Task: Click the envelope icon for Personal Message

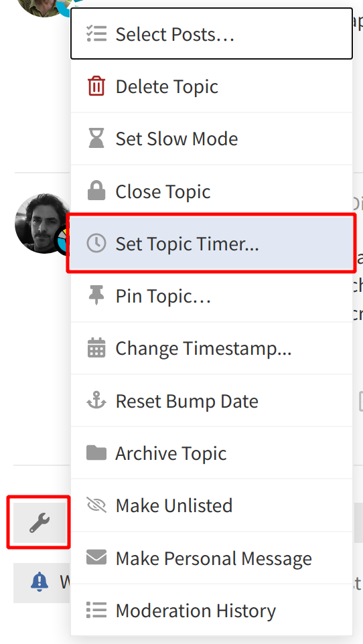Action: click(96, 558)
